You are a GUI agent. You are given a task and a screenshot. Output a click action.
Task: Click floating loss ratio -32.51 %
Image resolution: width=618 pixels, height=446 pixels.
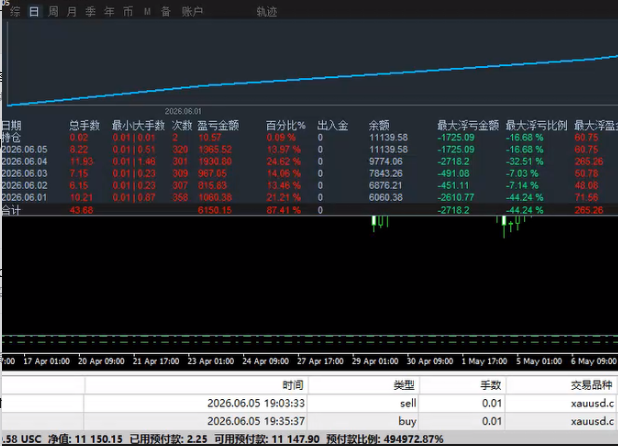click(525, 162)
